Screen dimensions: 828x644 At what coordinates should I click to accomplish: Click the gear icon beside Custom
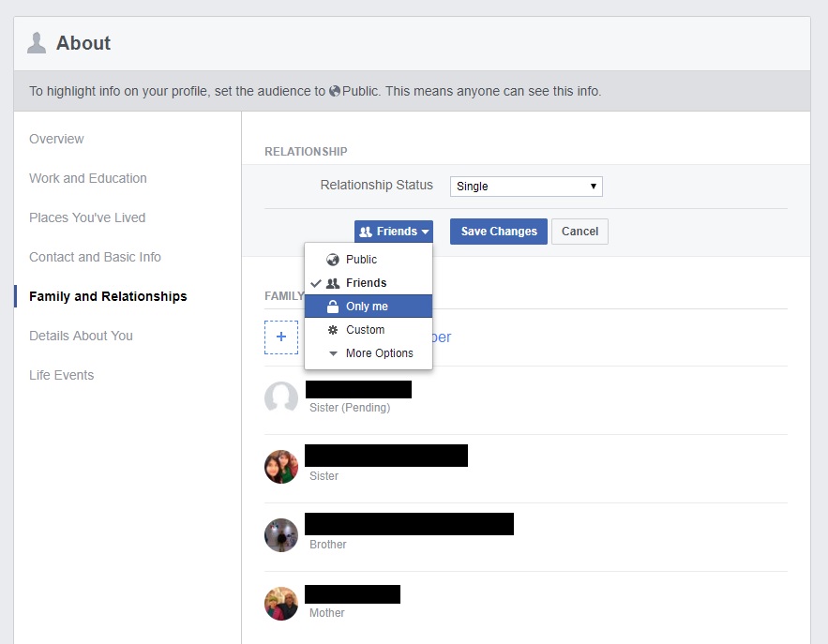[333, 330]
